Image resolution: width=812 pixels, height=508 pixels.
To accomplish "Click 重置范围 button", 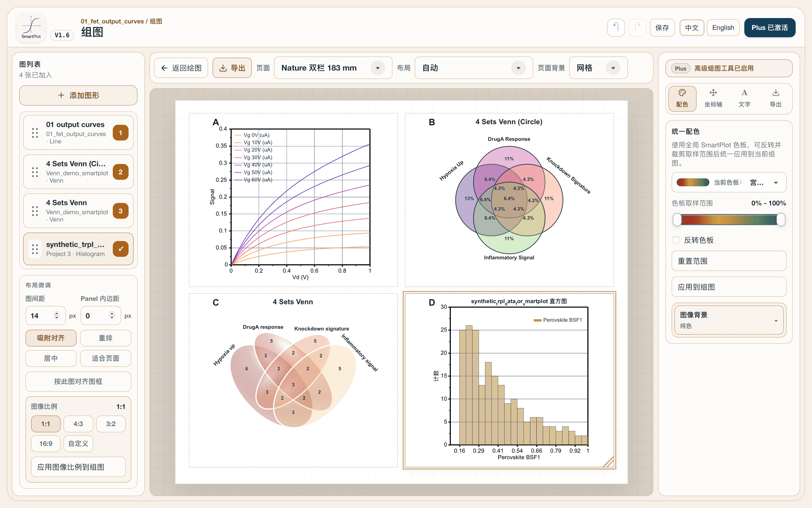I will pyautogui.click(x=729, y=261).
